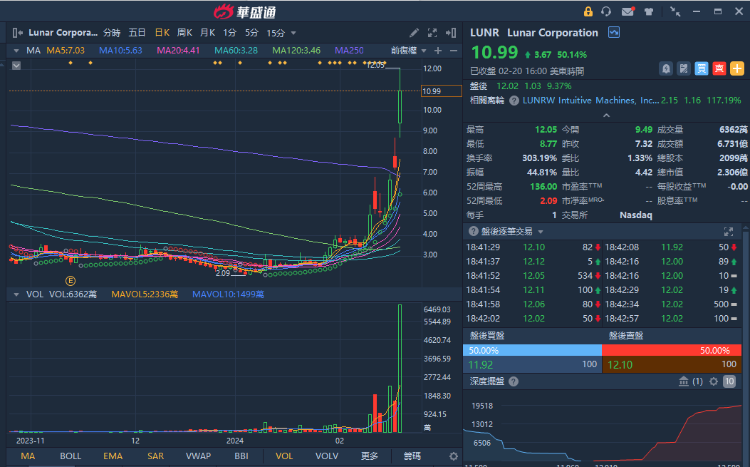Click the 12.10 after-hours ask price
This screenshot has width=750, height=467.
620,365
